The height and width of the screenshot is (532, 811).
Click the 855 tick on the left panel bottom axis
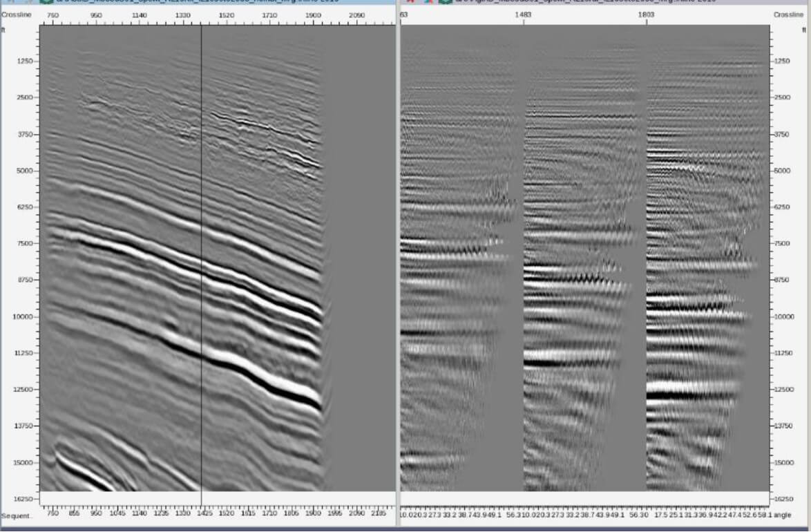click(x=74, y=513)
